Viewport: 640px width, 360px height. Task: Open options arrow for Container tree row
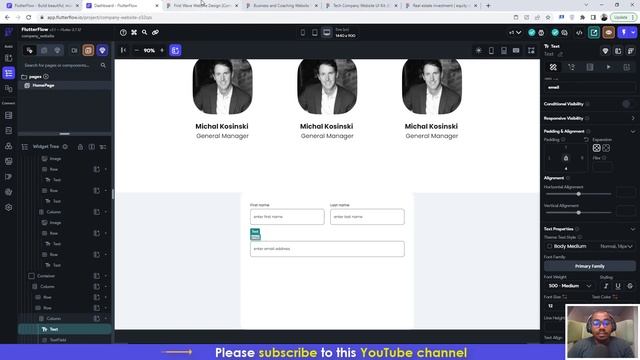point(106,276)
